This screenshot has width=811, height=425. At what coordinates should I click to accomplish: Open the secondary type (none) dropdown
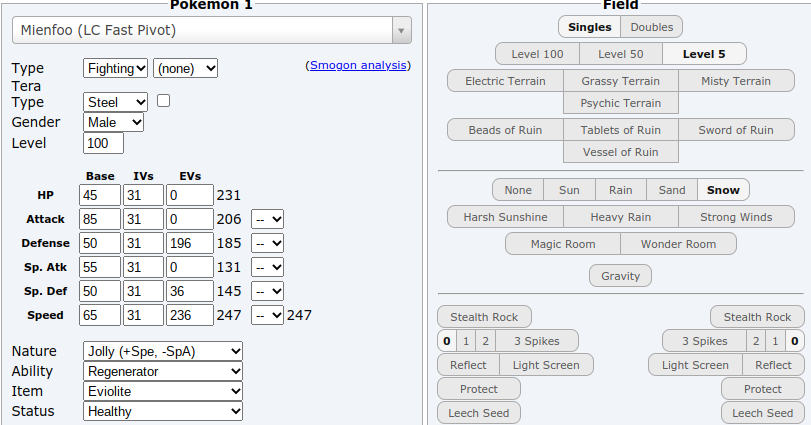click(x=185, y=68)
